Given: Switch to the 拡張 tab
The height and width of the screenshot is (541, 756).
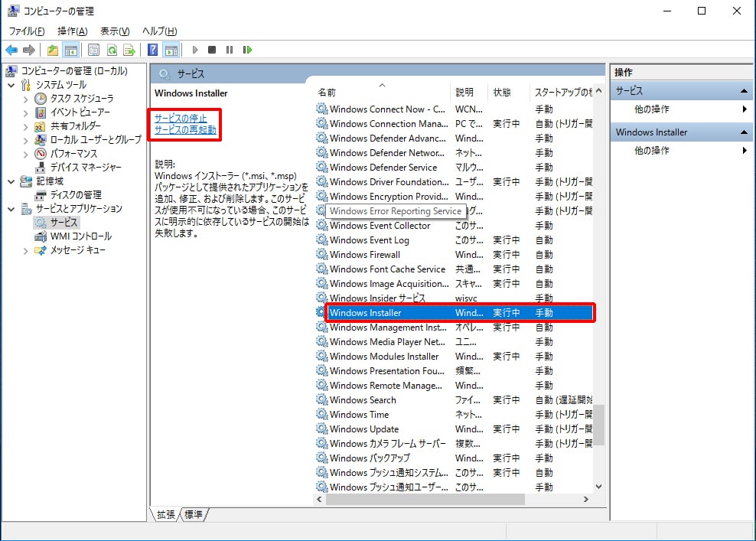Looking at the screenshot, I should click(166, 514).
